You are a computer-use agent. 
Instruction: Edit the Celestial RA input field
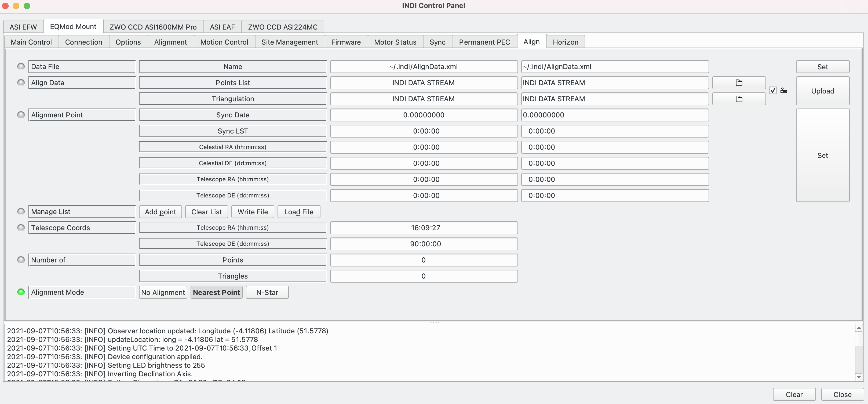click(615, 147)
